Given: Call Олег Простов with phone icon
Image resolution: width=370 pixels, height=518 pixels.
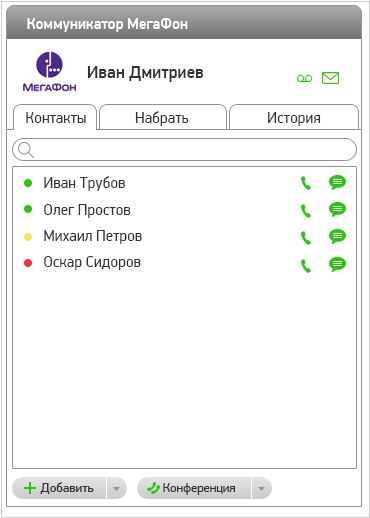Looking at the screenshot, I should click(x=306, y=211).
